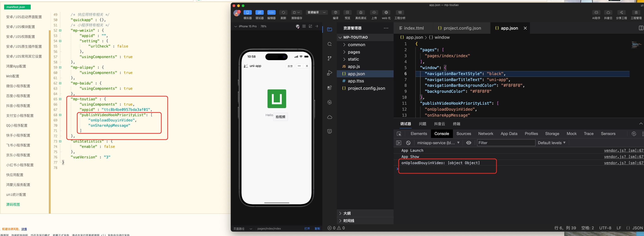Expand the pages folder in explorer
The width and height of the screenshot is (644, 236).
354,52
